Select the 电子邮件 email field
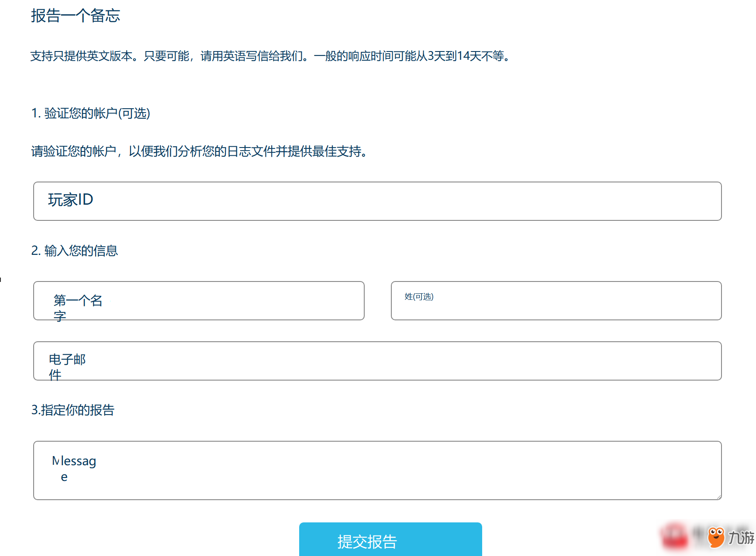The height and width of the screenshot is (556, 756). [377, 361]
